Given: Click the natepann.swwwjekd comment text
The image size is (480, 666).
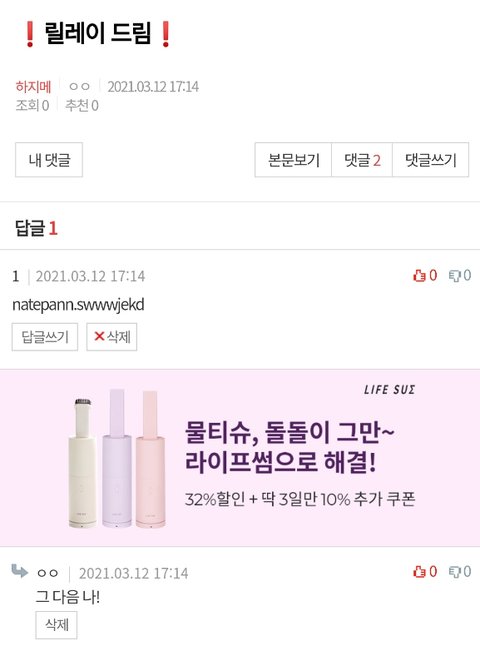Looking at the screenshot, I should 78,305.
